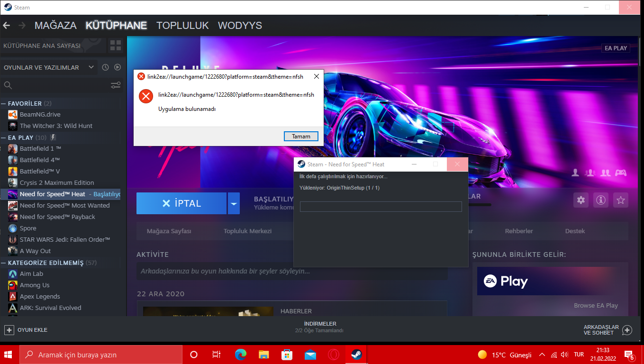This screenshot has height=364, width=644.
Task: Click the A Way Out game icon
Action: pyautogui.click(x=13, y=251)
